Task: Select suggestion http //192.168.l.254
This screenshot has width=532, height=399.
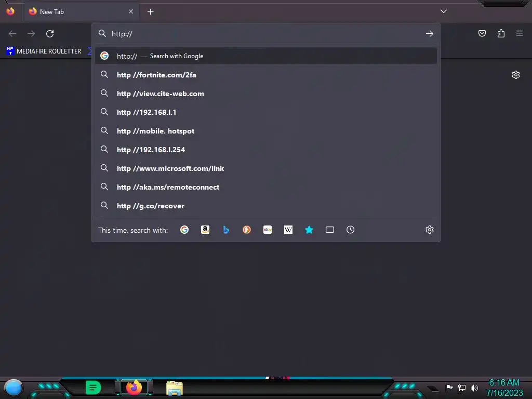Action: (x=266, y=149)
